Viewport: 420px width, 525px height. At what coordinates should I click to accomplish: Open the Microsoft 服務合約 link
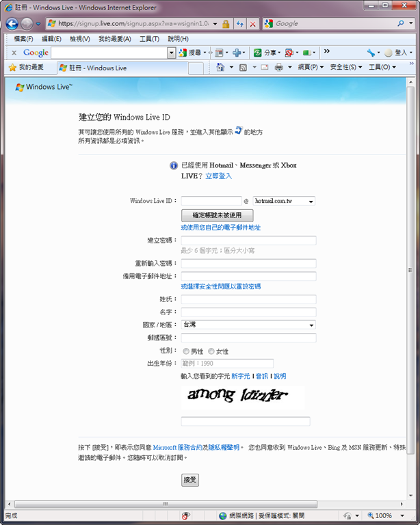(x=178, y=448)
